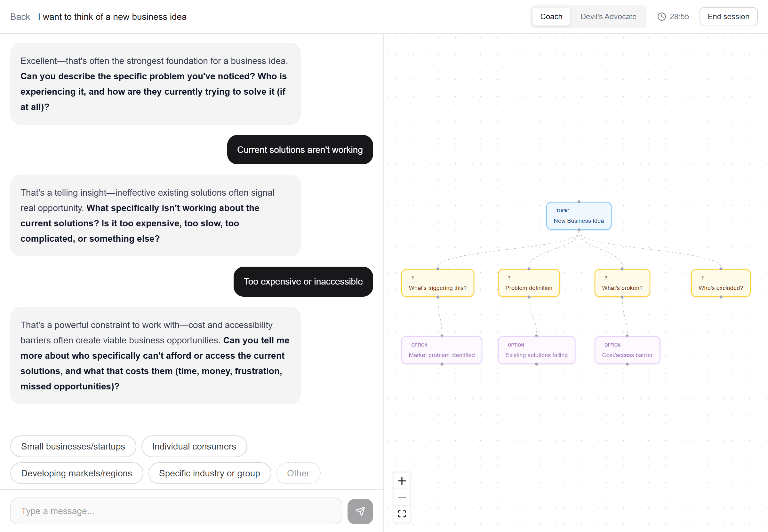Click the clock icon beside the session timer

(x=661, y=16)
